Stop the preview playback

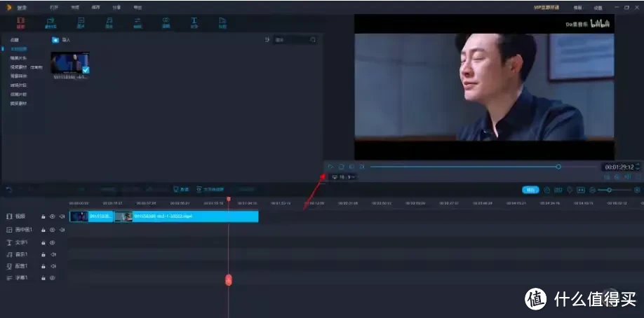point(342,167)
